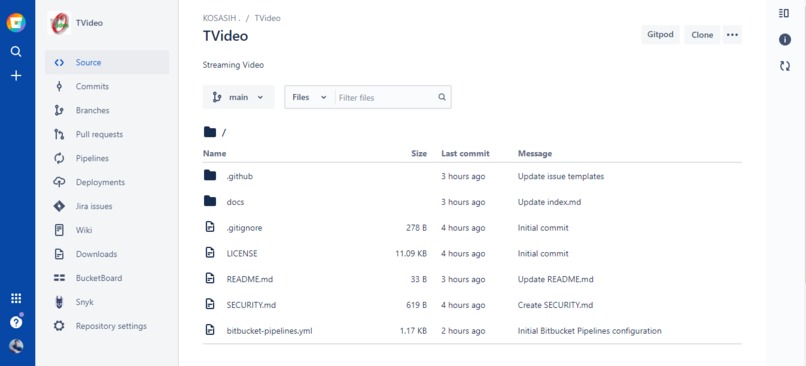Click the Snyk dog icon

pyautogui.click(x=59, y=302)
